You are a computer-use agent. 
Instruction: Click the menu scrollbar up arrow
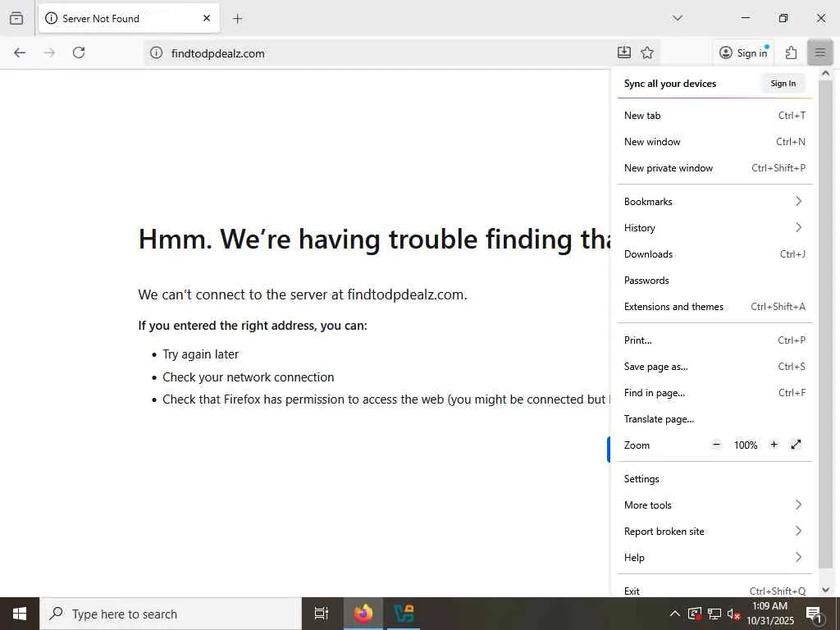(x=825, y=73)
